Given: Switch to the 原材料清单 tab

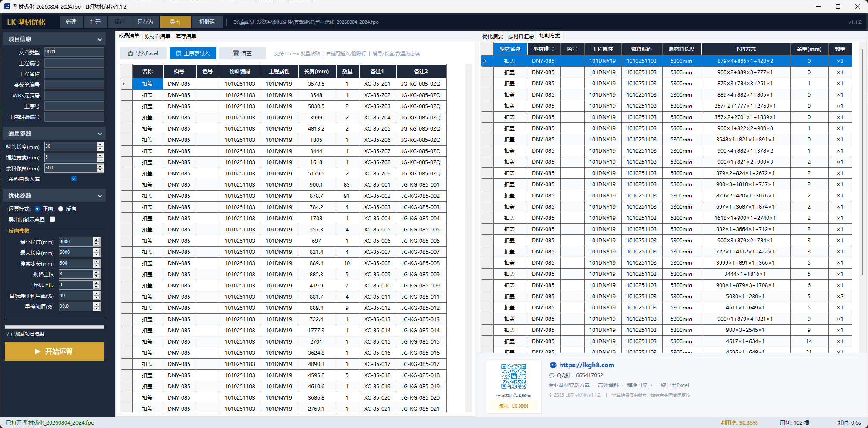Looking at the screenshot, I should tap(157, 37).
